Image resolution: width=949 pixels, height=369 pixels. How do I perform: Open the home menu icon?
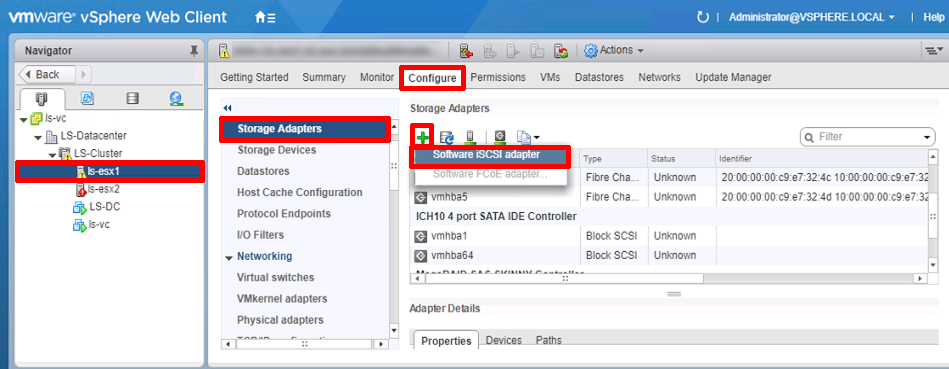(x=265, y=18)
